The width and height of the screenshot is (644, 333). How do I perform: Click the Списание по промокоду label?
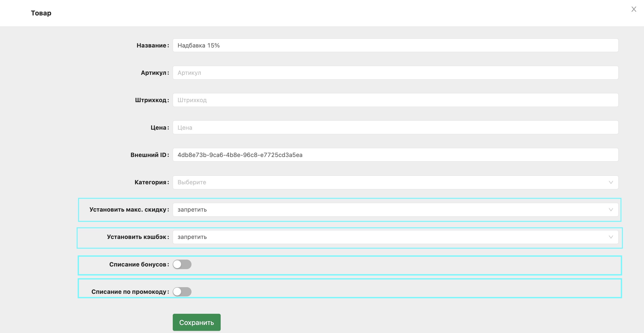click(x=130, y=292)
